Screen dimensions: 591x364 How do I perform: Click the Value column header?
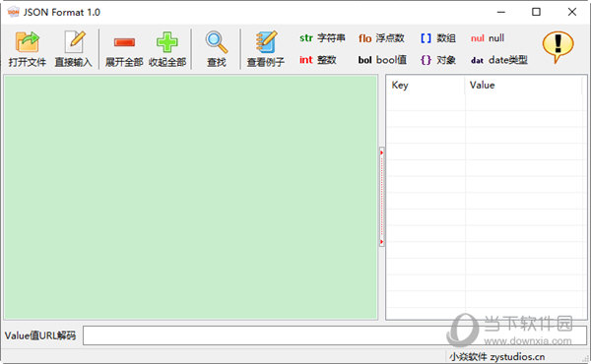(524, 85)
